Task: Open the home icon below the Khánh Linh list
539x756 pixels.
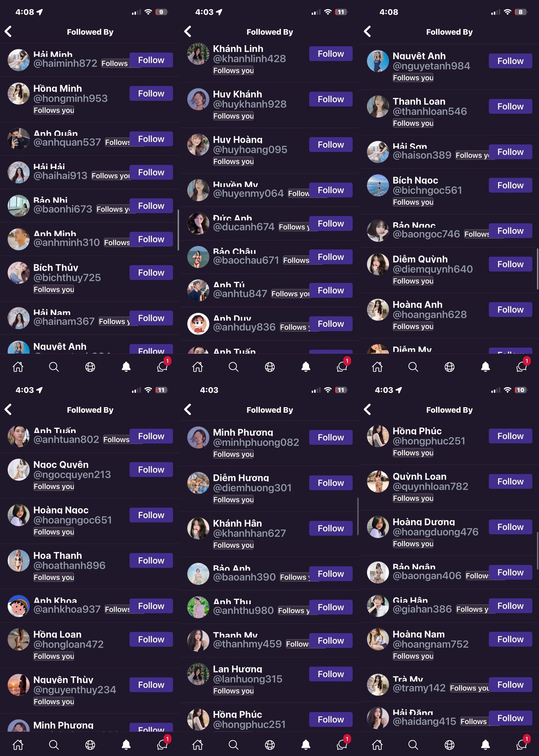Action: 198,367
